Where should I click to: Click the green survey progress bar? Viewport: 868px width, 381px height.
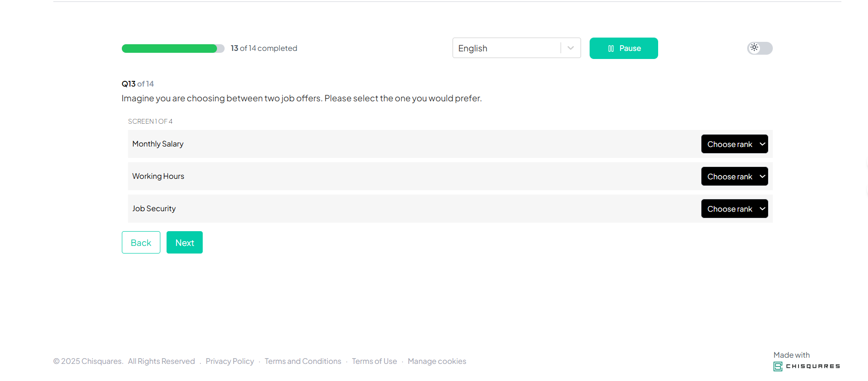pos(170,49)
